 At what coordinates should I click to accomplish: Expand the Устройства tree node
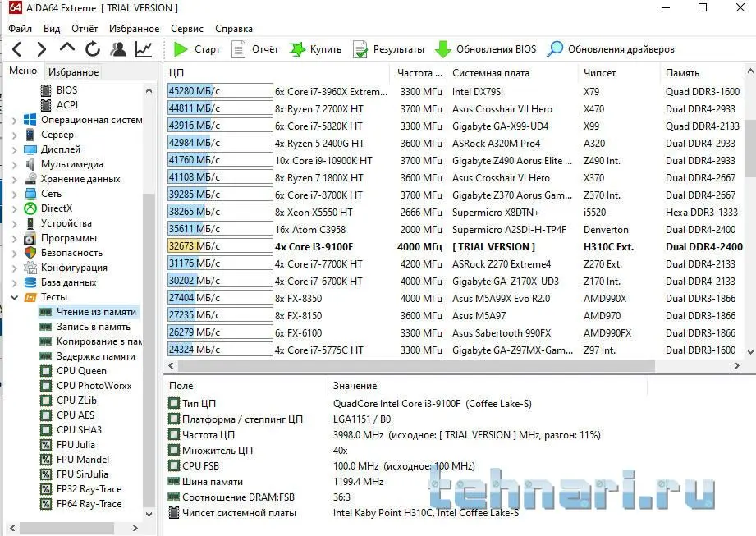click(15, 223)
